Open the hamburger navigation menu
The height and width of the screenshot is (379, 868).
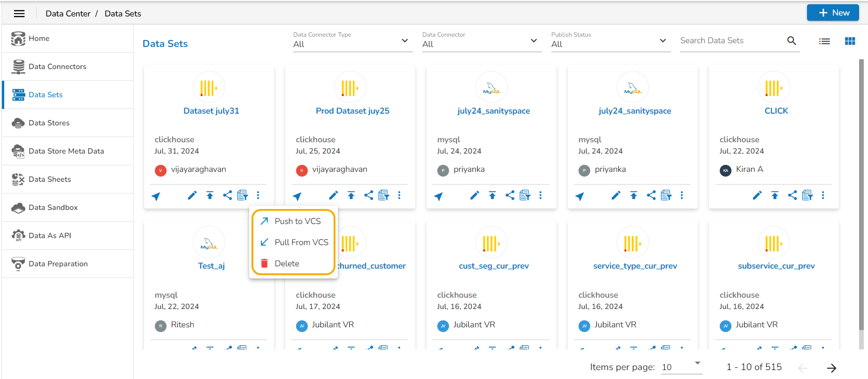click(x=19, y=14)
